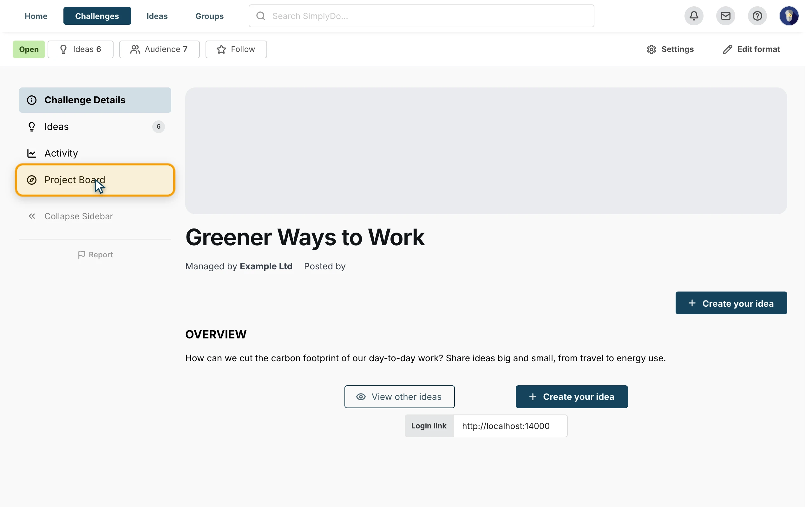
Task: Open the notifications bell
Action: click(694, 16)
